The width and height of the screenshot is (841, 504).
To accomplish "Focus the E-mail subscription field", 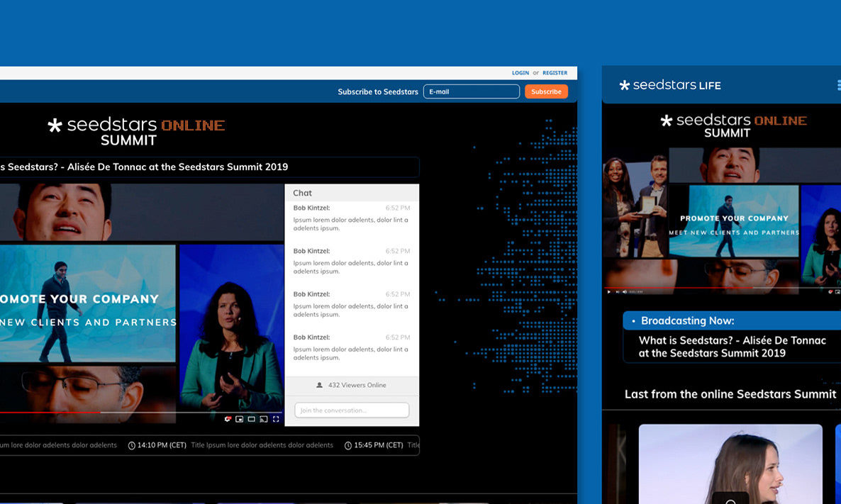I will click(472, 91).
